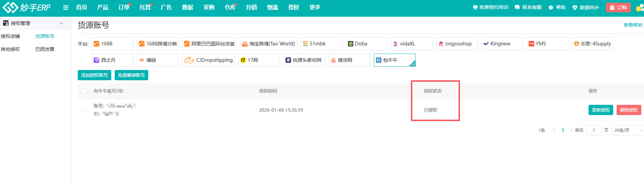Select 巴西发票 in sidebar
Screen dimensions: 644x187
[45, 49]
